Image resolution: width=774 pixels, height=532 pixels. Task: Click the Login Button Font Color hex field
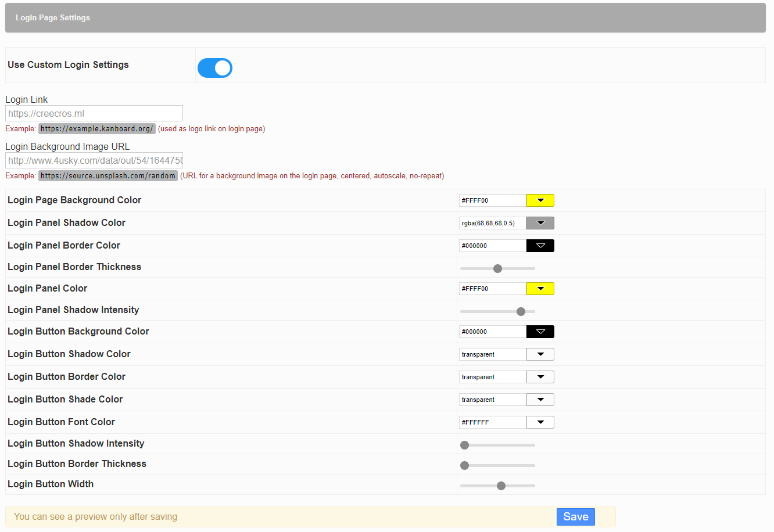(x=492, y=422)
